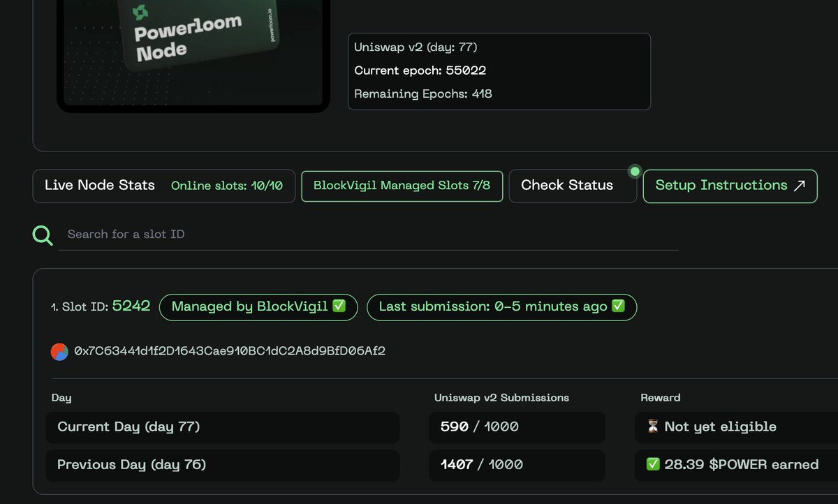Image resolution: width=838 pixels, height=504 pixels.
Task: Click the Online slots: 10/10 text
Action: tap(227, 186)
